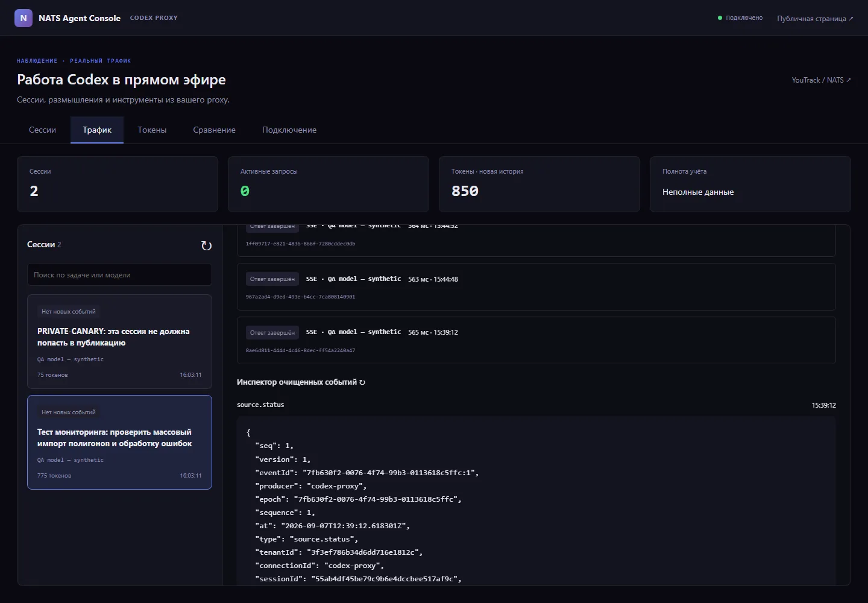Switch to the Токены tab
The image size is (868, 603).
pos(152,130)
